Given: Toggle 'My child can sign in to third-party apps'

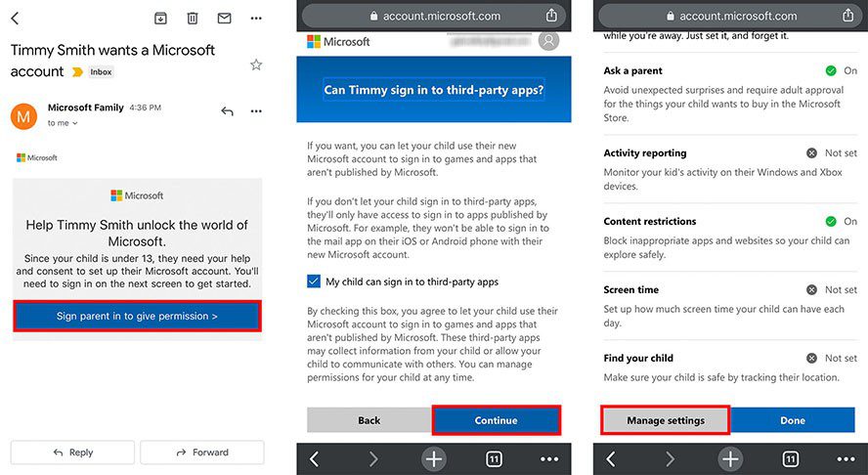Looking at the screenshot, I should [x=314, y=281].
